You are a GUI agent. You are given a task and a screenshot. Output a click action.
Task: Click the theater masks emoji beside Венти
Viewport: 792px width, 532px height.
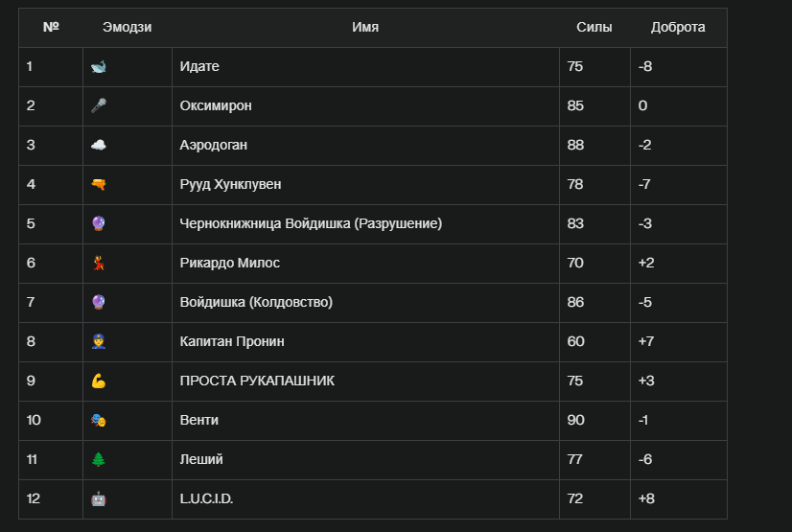click(x=99, y=420)
